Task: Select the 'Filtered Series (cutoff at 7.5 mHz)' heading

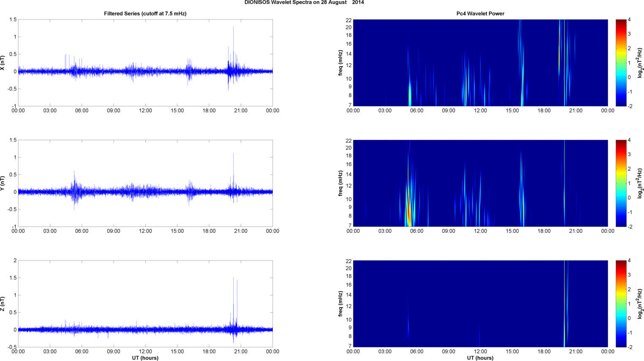Action: (145, 14)
